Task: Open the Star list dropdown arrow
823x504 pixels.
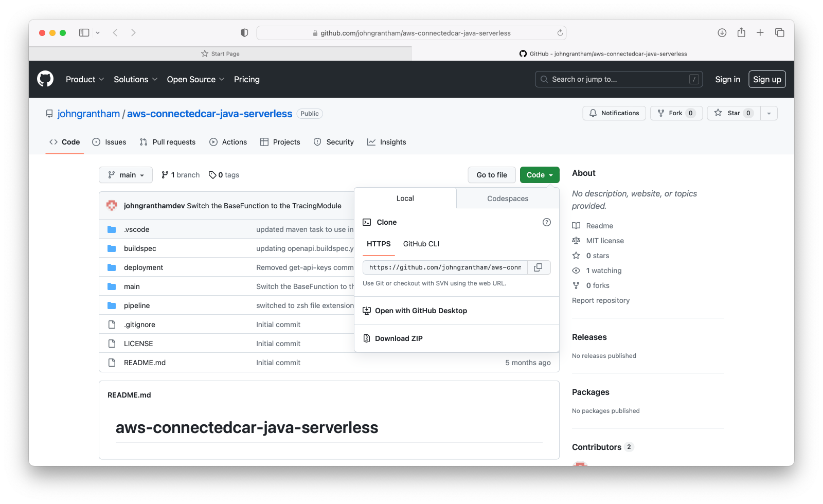Action: coord(769,113)
